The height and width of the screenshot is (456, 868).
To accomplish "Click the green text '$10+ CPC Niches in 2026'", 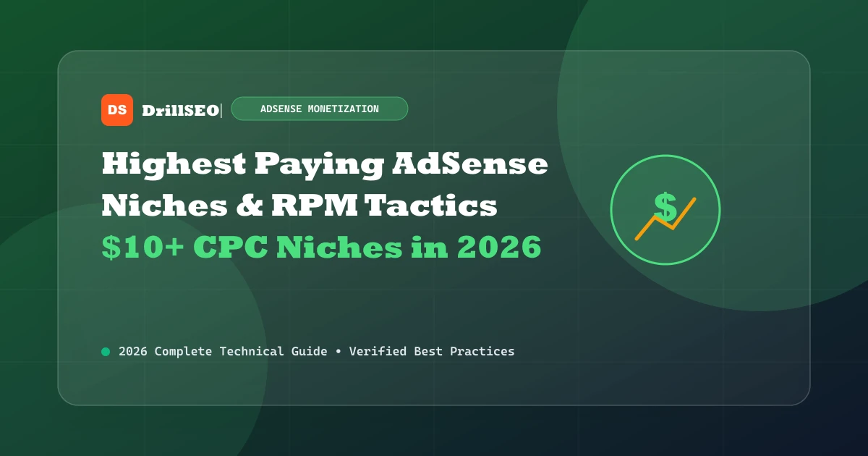I will pos(321,248).
